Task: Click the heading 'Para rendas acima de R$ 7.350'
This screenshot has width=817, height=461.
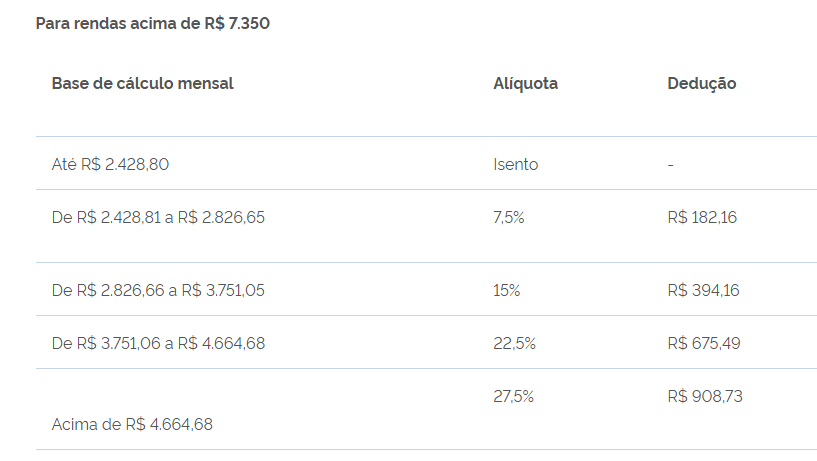Action: click(153, 23)
